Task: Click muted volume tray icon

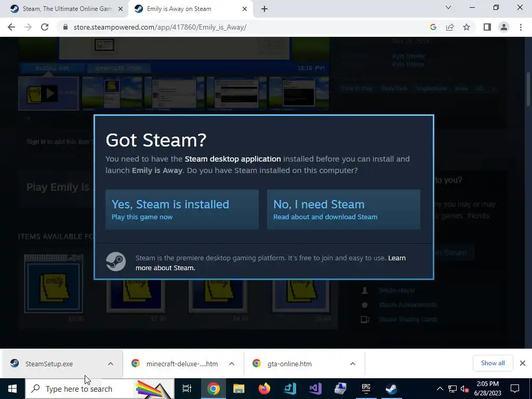Action: (465, 389)
